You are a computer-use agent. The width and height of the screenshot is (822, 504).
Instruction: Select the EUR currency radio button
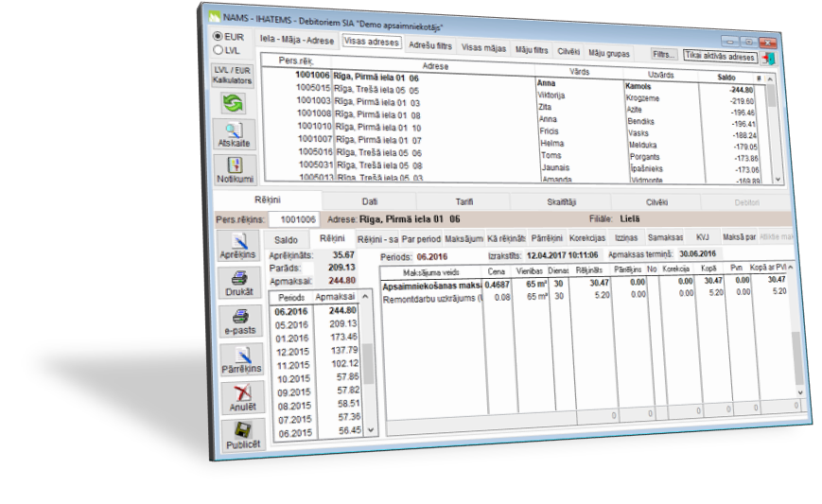coord(218,36)
